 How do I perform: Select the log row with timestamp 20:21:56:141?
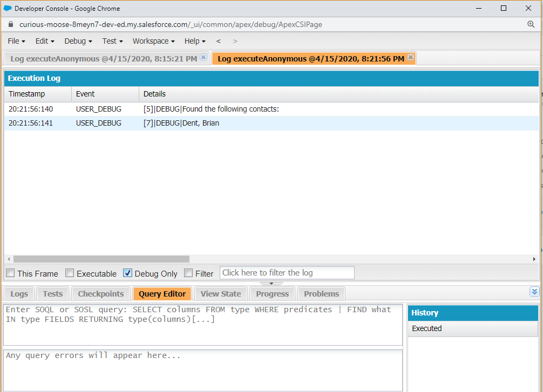271,123
